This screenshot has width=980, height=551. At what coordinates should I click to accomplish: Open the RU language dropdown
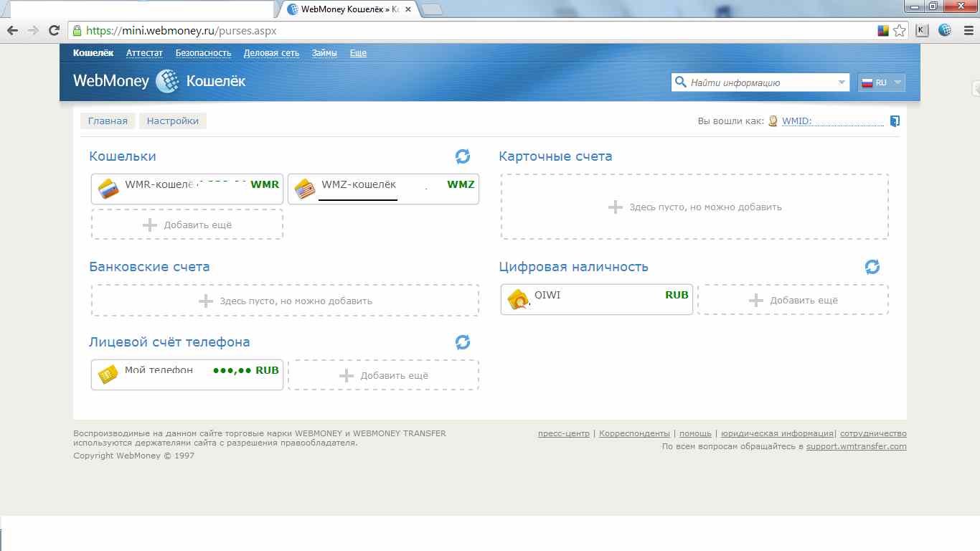[881, 82]
